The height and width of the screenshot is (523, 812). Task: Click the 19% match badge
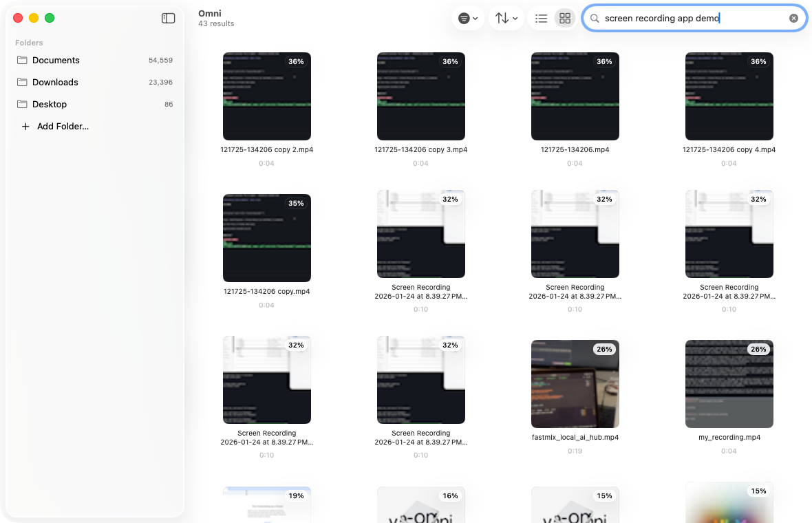296,495
